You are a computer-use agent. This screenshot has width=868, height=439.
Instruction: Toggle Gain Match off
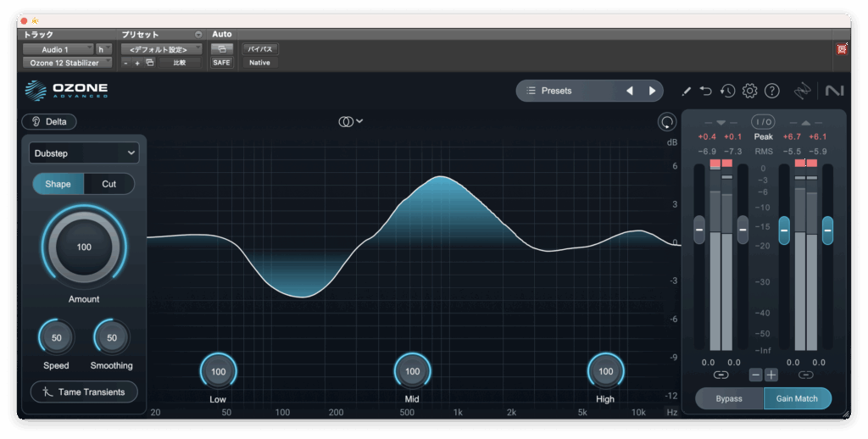point(797,398)
